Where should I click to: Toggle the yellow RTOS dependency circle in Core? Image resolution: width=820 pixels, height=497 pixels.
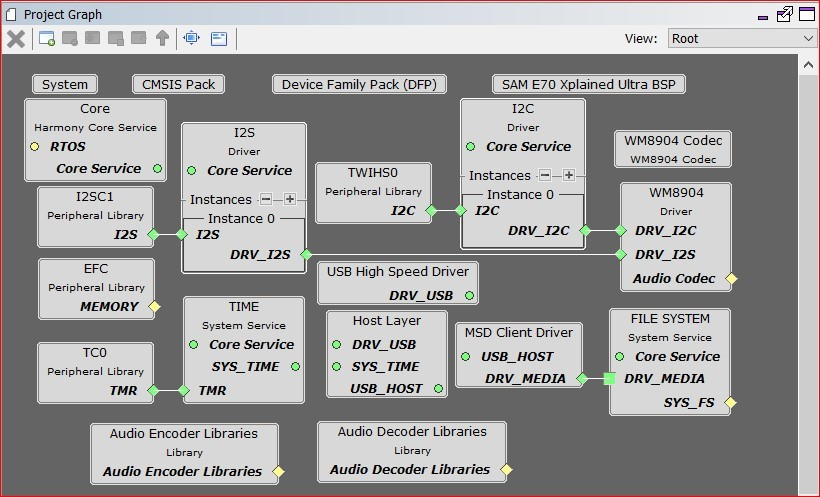pos(34,147)
